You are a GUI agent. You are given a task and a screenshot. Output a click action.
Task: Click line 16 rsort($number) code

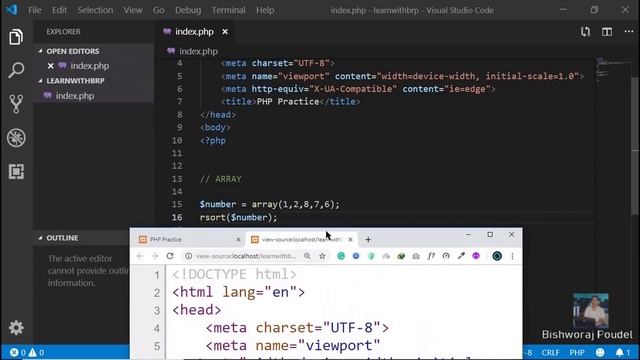[x=238, y=217]
